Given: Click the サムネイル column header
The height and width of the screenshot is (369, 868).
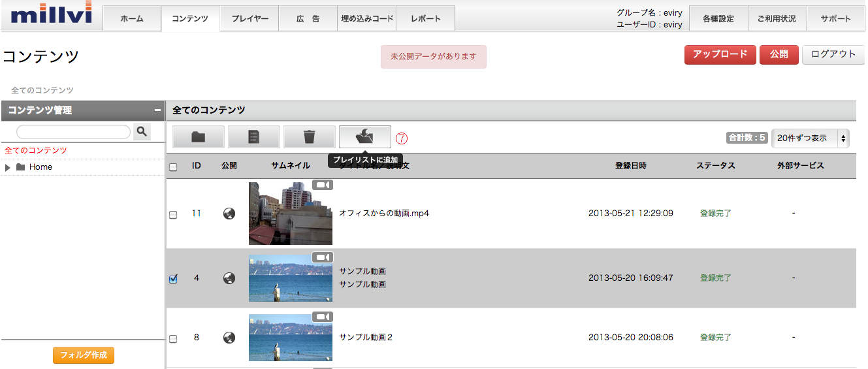Looking at the screenshot, I should pos(291,166).
